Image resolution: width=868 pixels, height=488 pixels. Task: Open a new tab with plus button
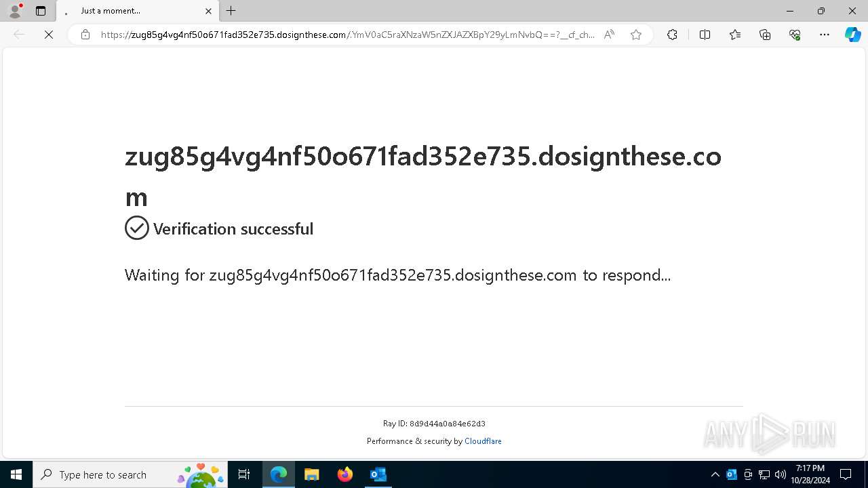[x=231, y=11]
